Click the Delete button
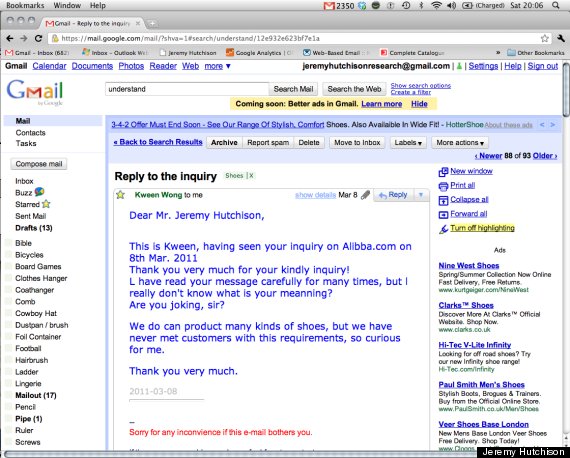570x458 pixels. click(x=309, y=143)
